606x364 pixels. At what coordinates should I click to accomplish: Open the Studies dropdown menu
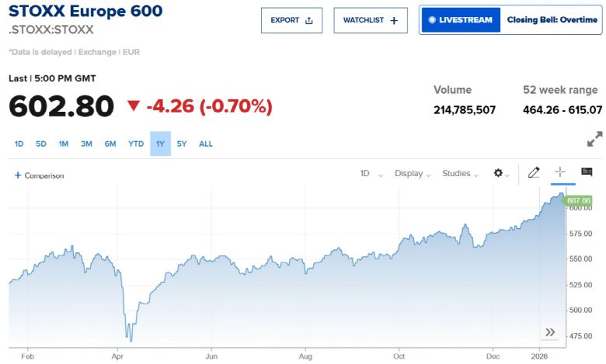460,174
